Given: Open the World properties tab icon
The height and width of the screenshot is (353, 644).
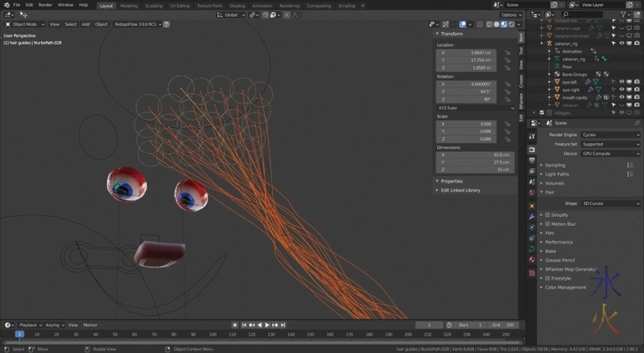Looking at the screenshot, I should click(x=532, y=193).
